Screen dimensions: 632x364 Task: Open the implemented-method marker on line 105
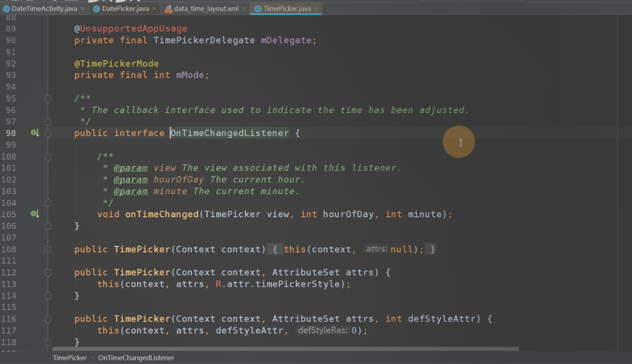point(35,214)
